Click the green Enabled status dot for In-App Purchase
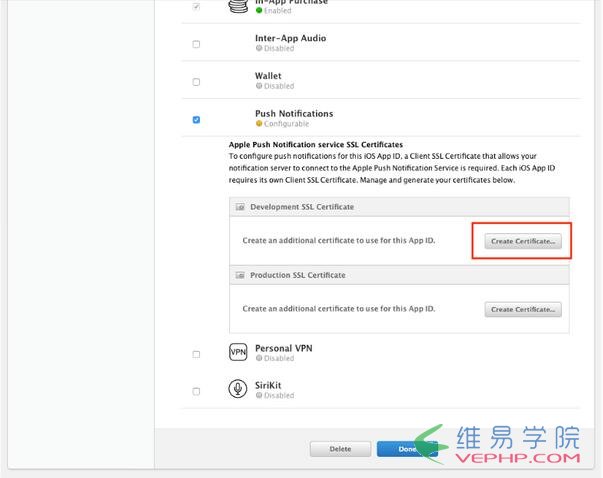Image resolution: width=603 pixels, height=478 pixels. pos(259,10)
